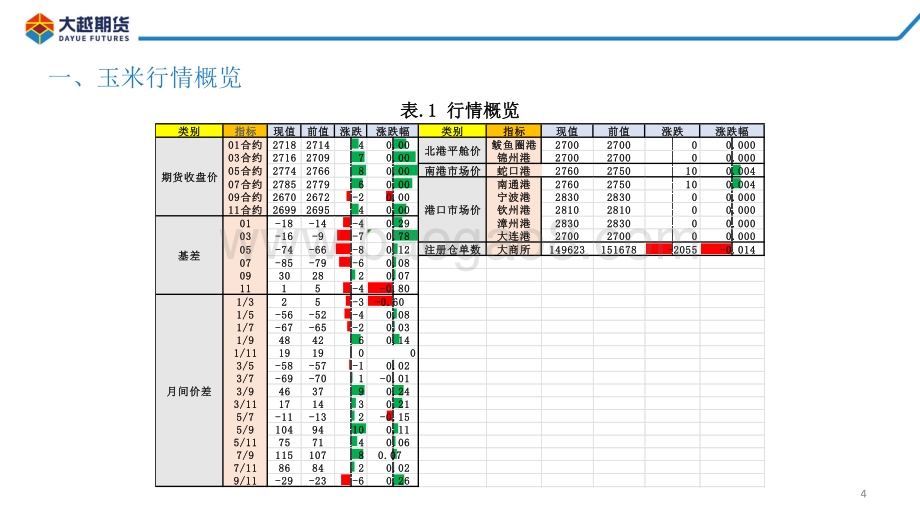Select the previous value 2695
The height and width of the screenshot is (518, 920).
point(317,210)
